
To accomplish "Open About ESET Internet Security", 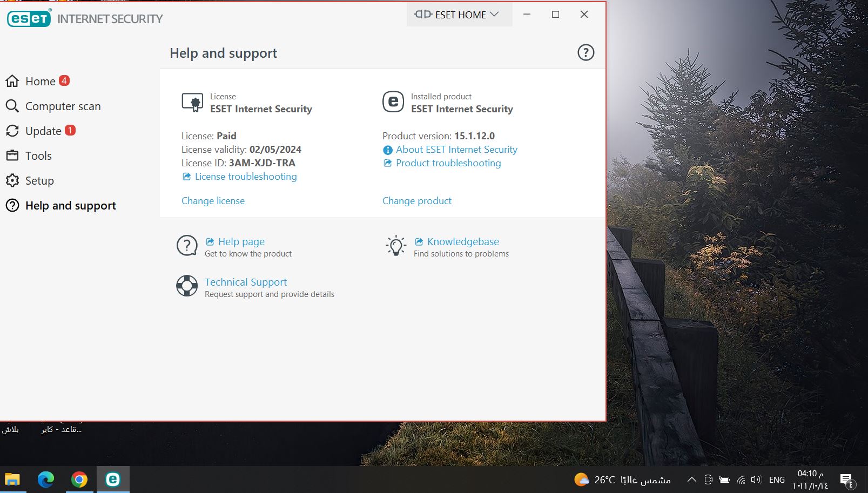I will tap(456, 150).
